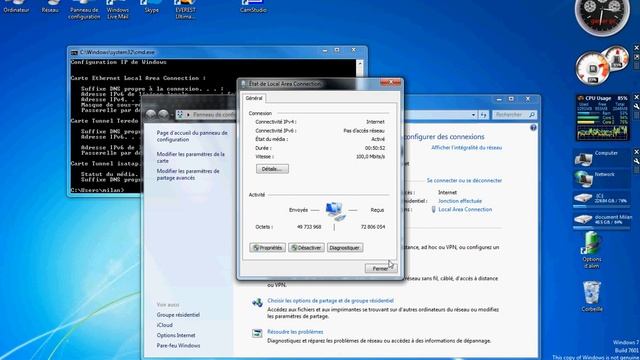
Task: Click the Control Panel address bar
Action: click(327, 115)
